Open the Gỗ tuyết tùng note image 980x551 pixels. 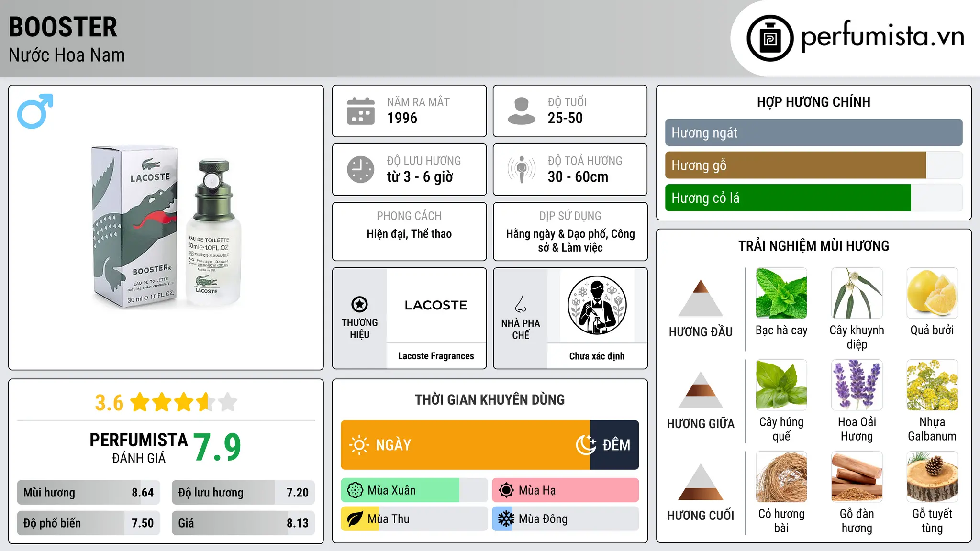pyautogui.click(x=932, y=477)
